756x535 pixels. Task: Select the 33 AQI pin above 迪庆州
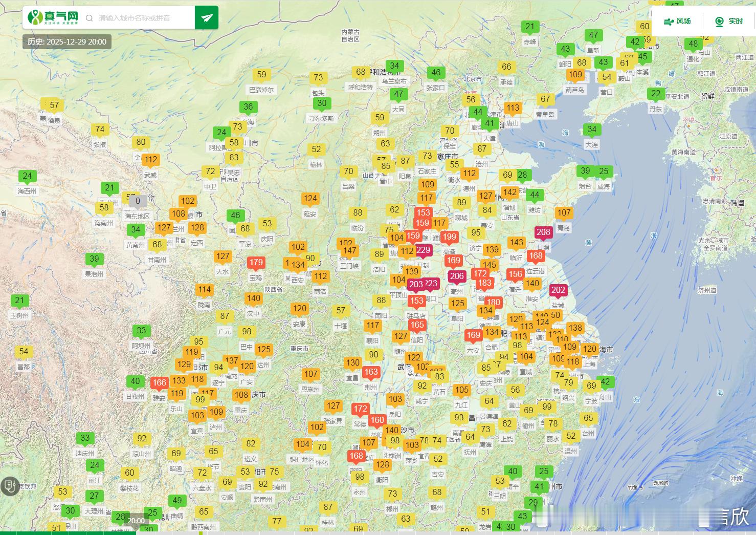pyautogui.click(x=85, y=439)
